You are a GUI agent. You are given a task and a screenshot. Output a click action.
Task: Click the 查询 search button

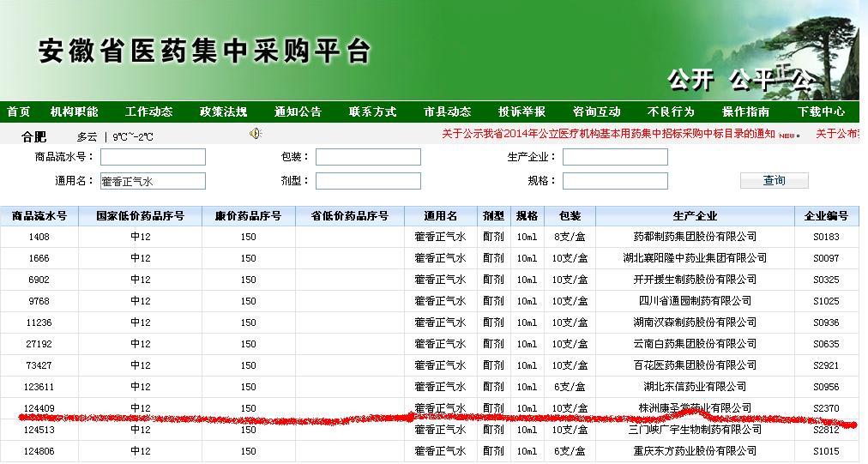(774, 180)
